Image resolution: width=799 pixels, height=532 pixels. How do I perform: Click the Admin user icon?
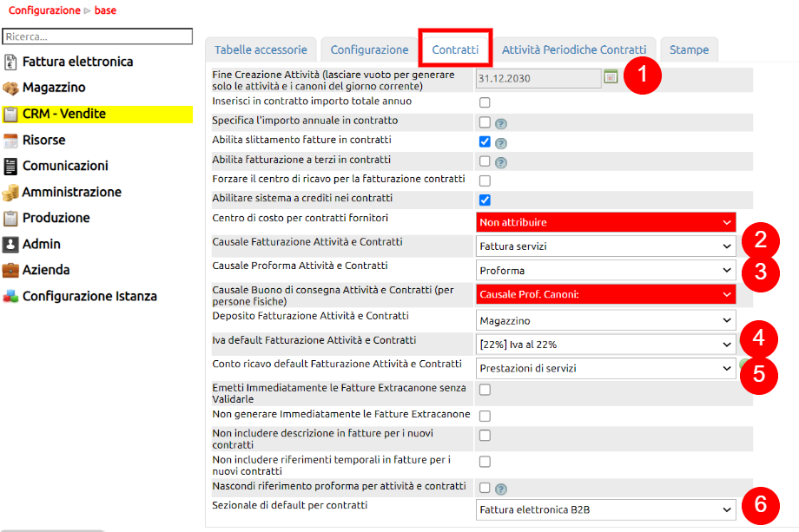tap(10, 245)
